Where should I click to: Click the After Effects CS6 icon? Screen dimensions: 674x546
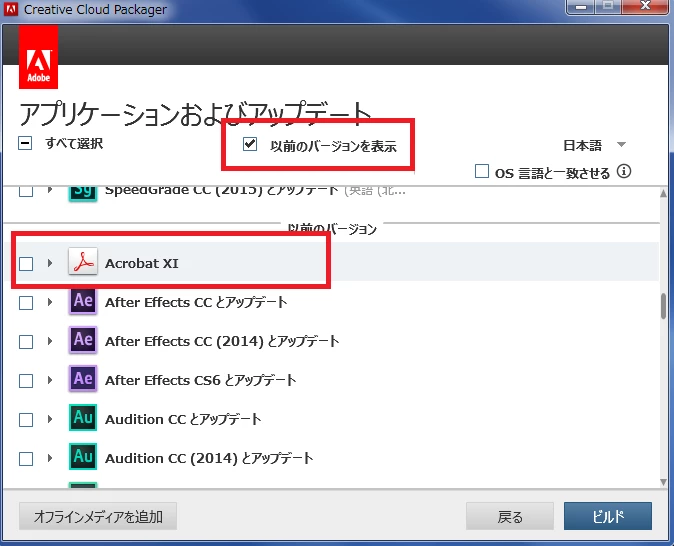tap(83, 379)
